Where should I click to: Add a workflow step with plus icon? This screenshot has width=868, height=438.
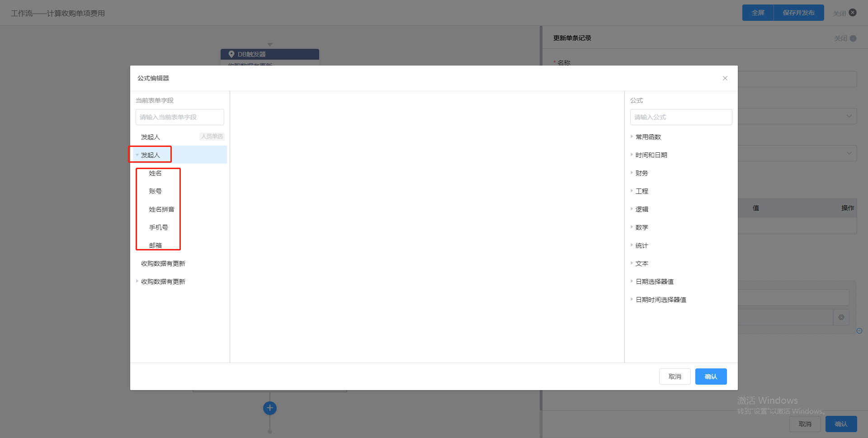[270, 408]
